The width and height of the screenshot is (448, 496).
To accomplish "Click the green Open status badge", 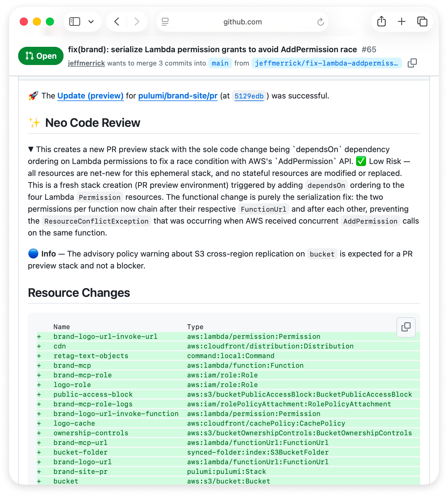I will (41, 56).
